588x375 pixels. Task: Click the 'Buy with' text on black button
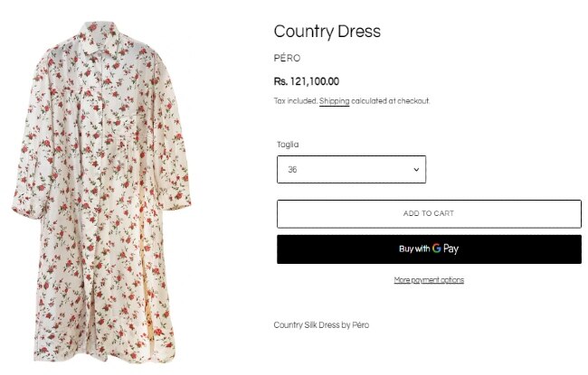coord(414,248)
